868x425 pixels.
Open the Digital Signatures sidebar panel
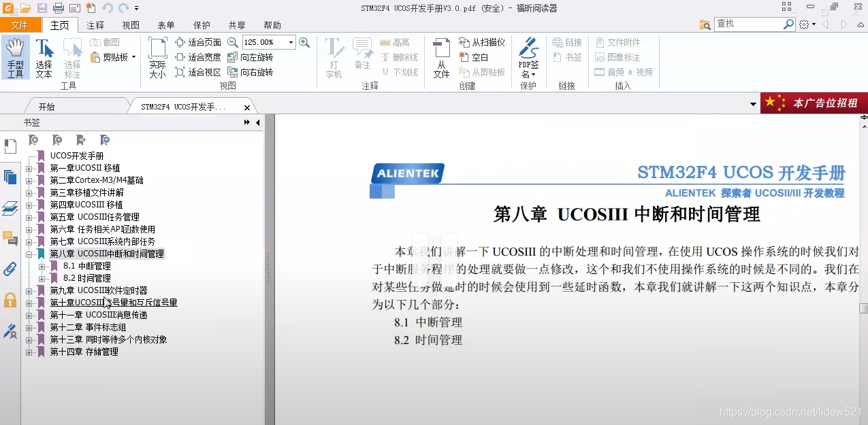(x=10, y=331)
